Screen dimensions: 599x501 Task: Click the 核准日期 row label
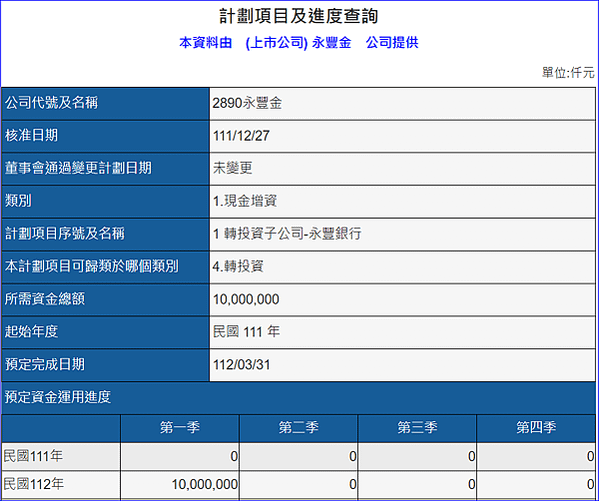click(x=31, y=135)
